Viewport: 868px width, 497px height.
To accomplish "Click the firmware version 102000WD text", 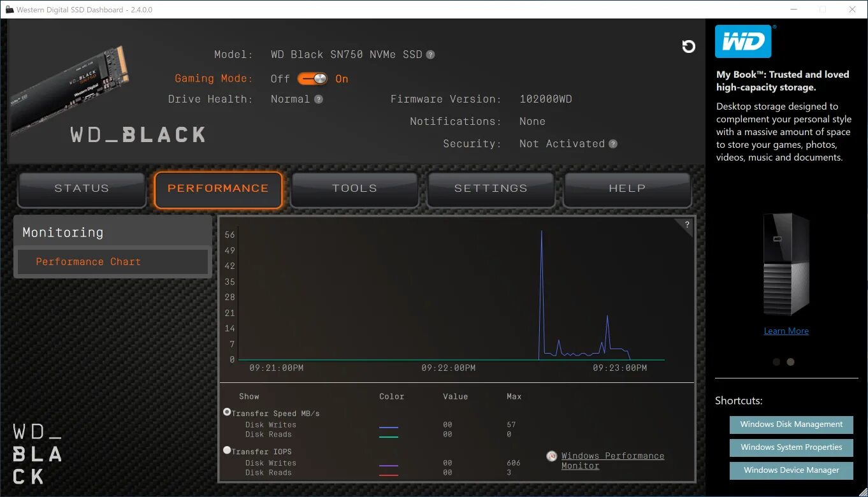I will pyautogui.click(x=546, y=99).
